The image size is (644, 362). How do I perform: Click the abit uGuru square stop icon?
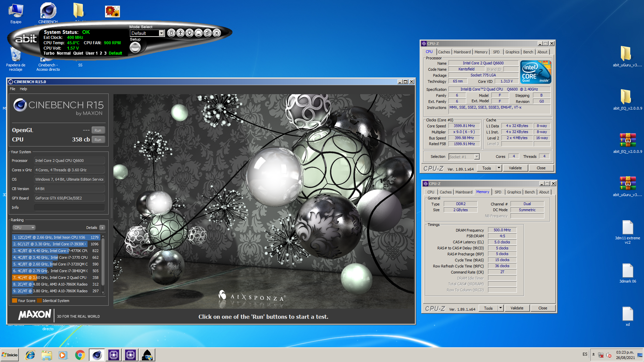coord(171,33)
